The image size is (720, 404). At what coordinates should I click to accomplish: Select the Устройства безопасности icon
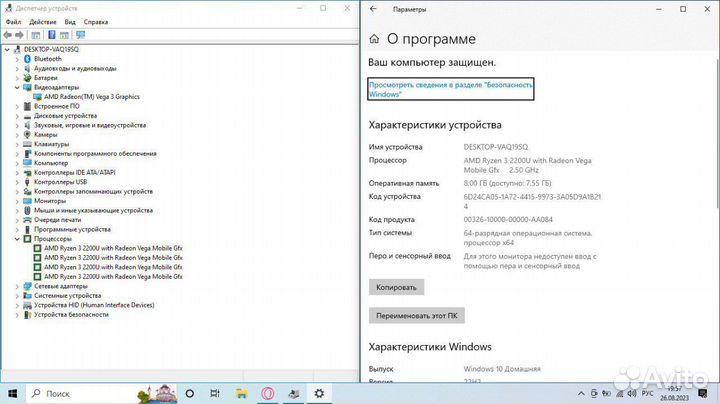click(27, 314)
